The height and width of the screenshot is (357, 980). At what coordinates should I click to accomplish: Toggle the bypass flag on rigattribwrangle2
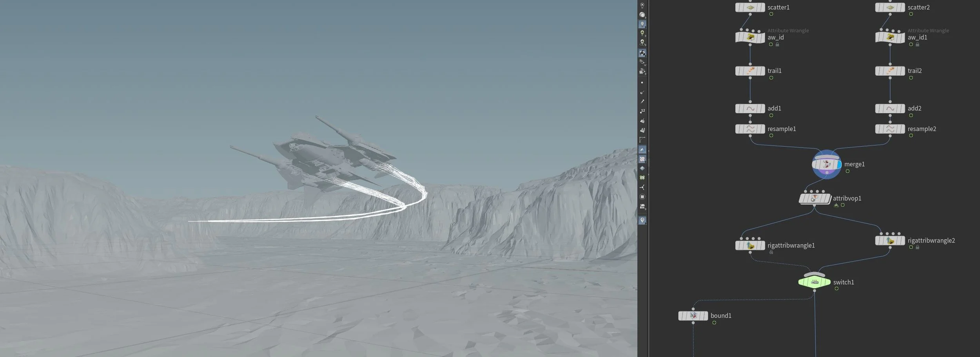878,241
